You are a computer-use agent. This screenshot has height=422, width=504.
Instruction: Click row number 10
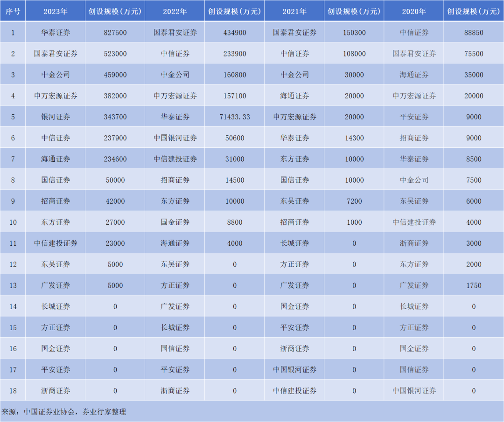point(13,222)
